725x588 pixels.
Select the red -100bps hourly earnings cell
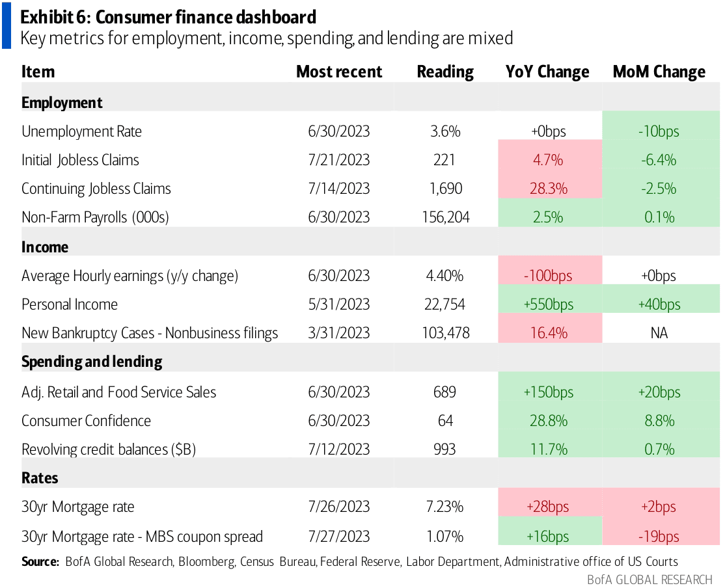tap(547, 276)
